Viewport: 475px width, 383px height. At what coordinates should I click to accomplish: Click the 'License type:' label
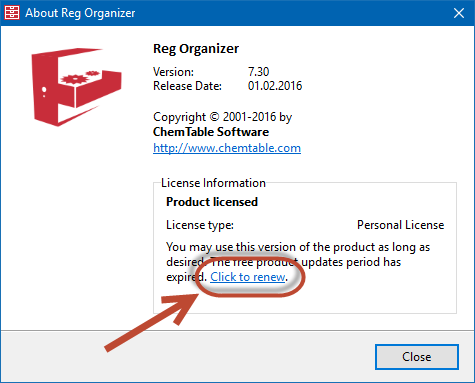200,225
